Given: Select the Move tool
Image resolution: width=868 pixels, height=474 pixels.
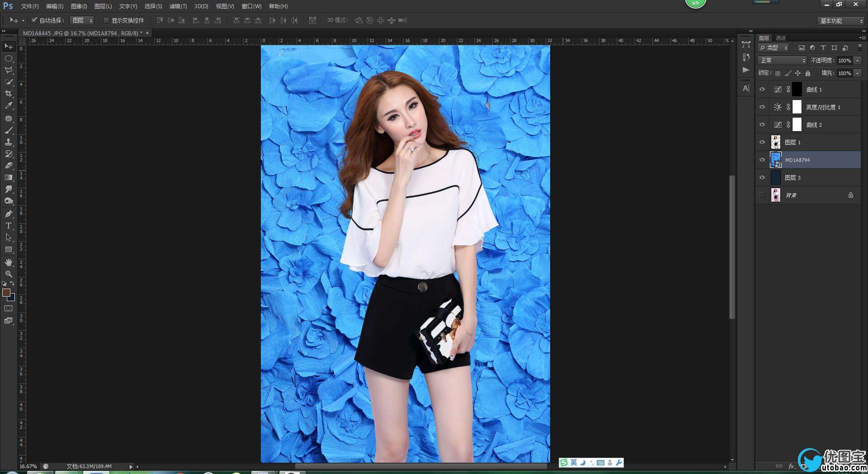Looking at the screenshot, I should (8, 47).
